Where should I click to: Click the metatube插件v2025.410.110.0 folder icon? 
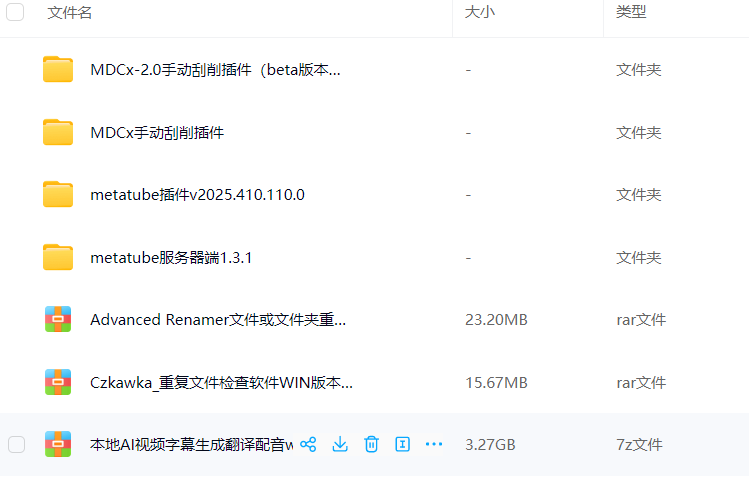click(58, 195)
